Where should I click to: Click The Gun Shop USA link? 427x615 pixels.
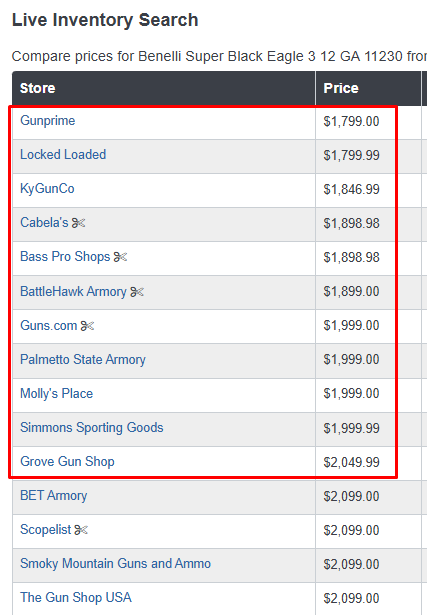coord(76,597)
